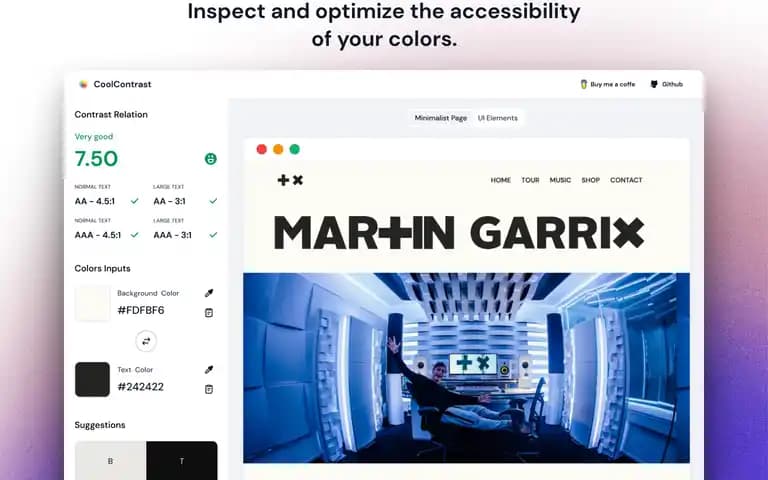Image resolution: width=768 pixels, height=480 pixels.
Task: Click the green window dot in preview
Action: 294,149
